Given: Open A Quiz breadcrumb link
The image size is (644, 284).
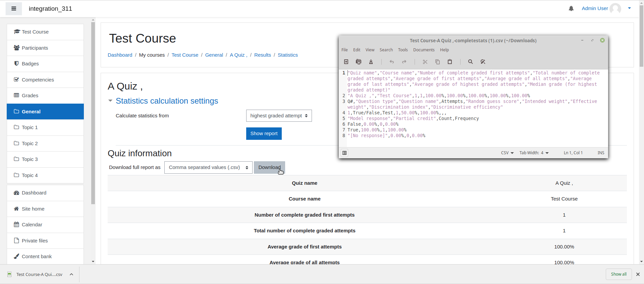Looking at the screenshot, I should click(238, 55).
